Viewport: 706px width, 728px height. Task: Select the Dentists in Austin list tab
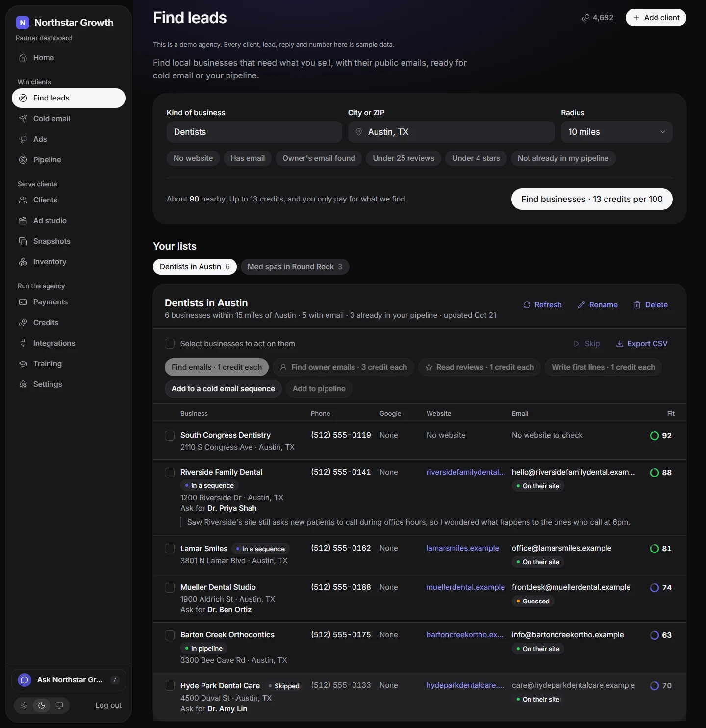(x=195, y=267)
